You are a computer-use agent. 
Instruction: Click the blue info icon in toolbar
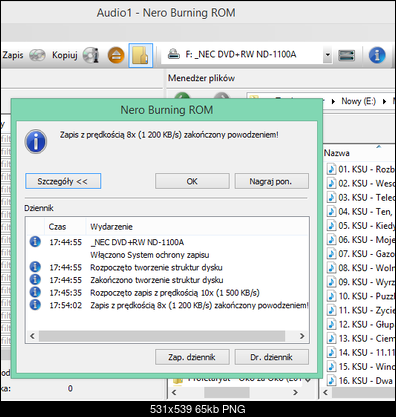tap(377, 55)
